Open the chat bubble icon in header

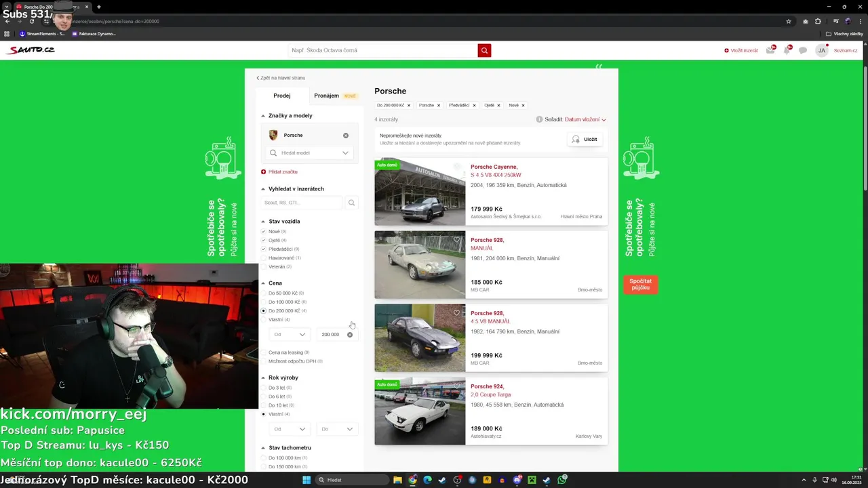(x=803, y=50)
